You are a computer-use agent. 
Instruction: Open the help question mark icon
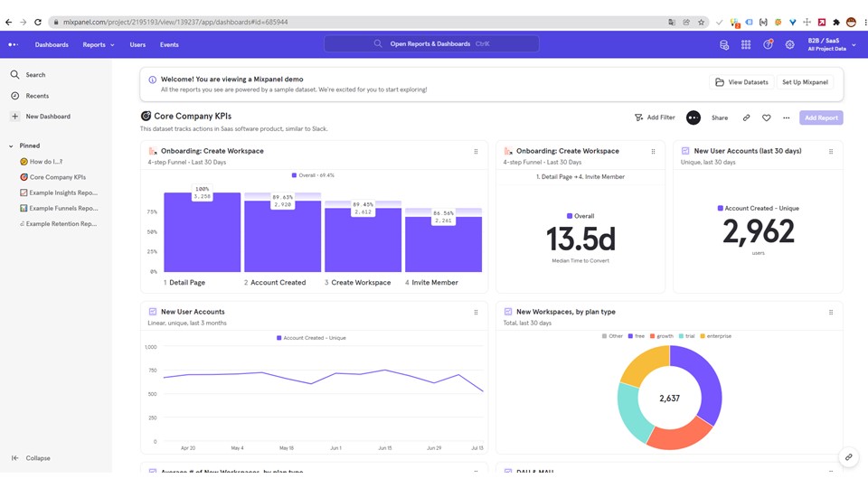[x=768, y=45]
